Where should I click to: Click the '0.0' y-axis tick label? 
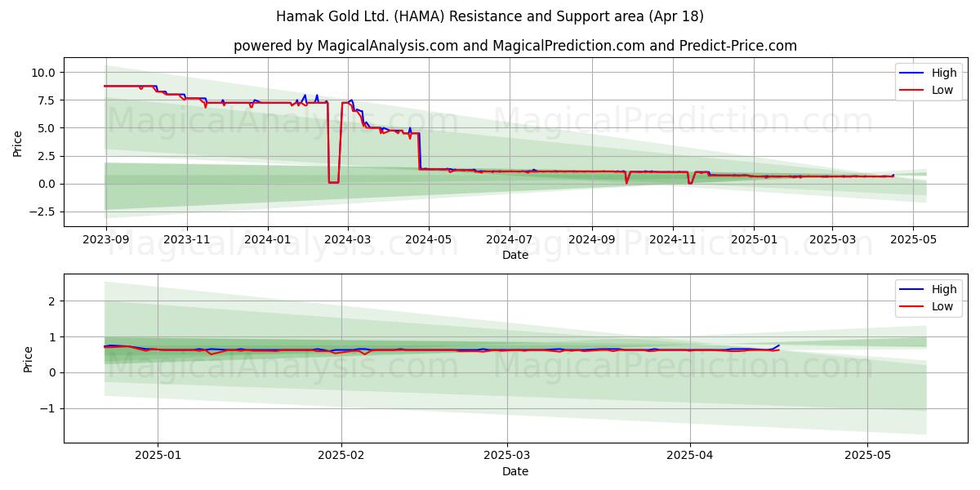[47, 184]
